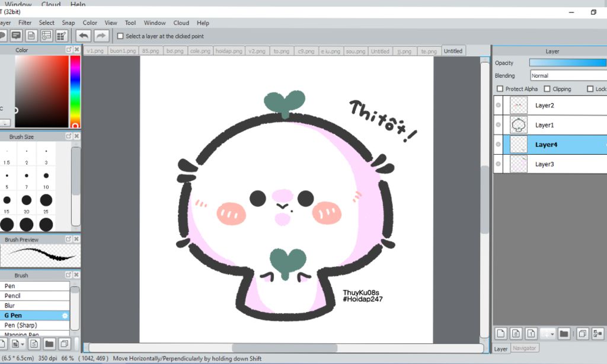Screen dimensions: 607x364
Task: Select Layer2 in the layer list
Action: (x=555, y=105)
